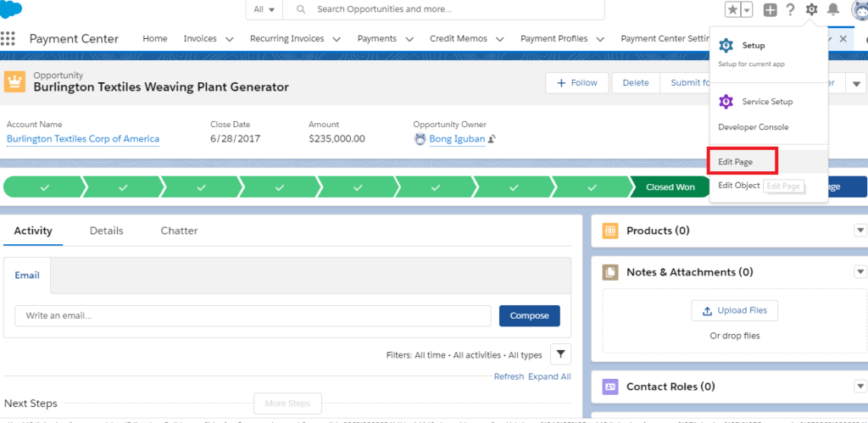
Task: Open the user profile avatar
Action: point(860,9)
